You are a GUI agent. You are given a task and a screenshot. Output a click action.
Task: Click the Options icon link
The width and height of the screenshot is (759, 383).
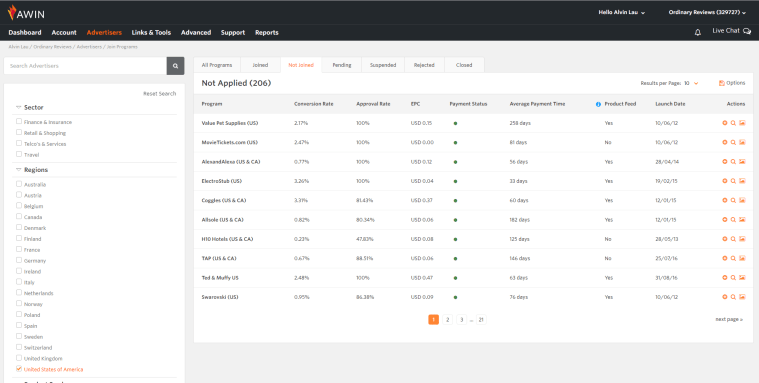point(732,83)
